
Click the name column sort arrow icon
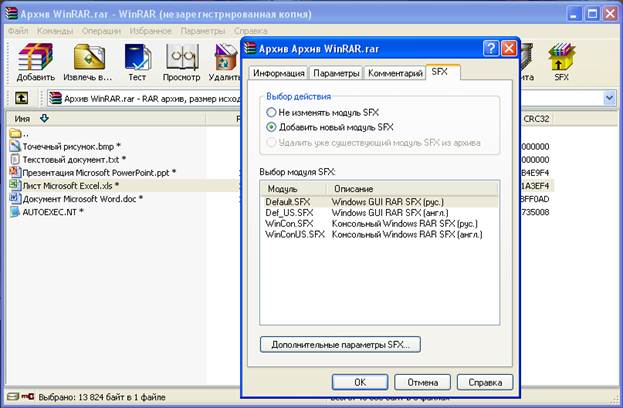44,118
